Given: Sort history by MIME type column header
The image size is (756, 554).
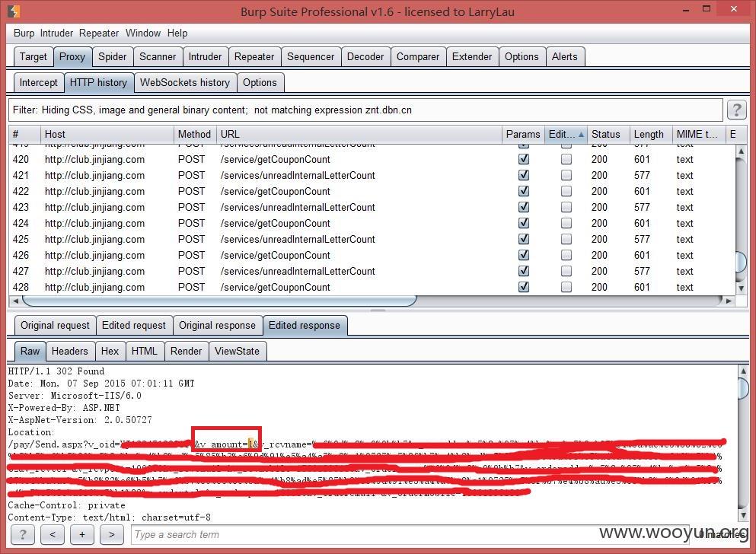Looking at the screenshot, I should click(x=697, y=135).
